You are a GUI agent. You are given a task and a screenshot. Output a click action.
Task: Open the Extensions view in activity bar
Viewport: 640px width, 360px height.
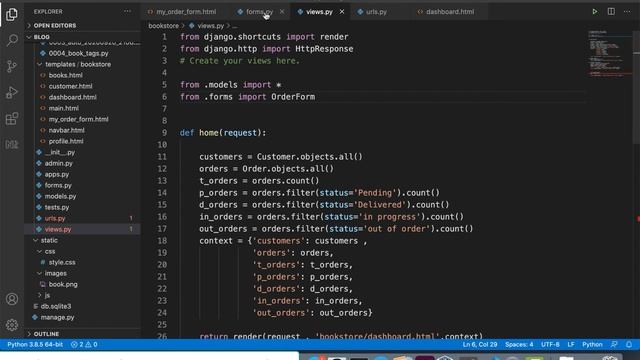12,119
